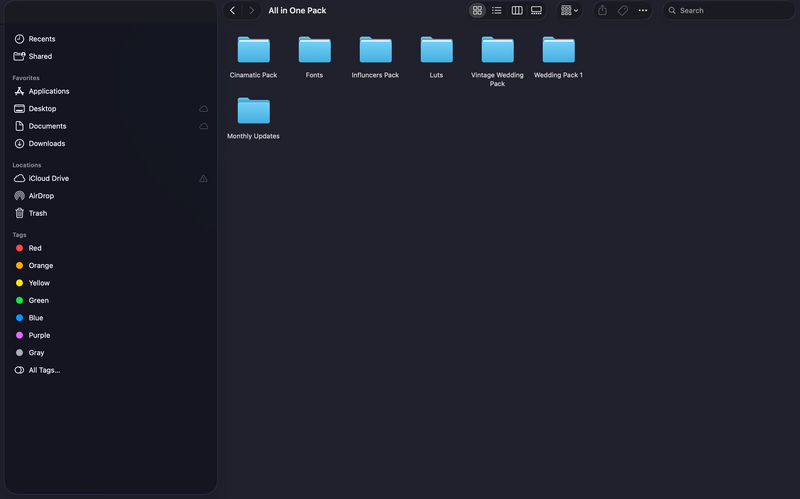Viewport: 800px width, 499px height.
Task: Switch to gallery view
Action: [x=536, y=10]
